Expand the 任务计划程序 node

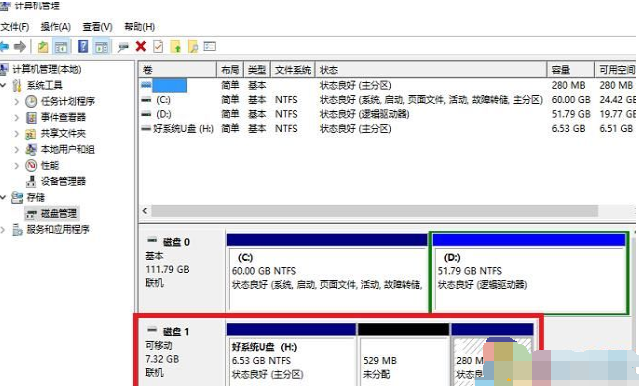17,101
